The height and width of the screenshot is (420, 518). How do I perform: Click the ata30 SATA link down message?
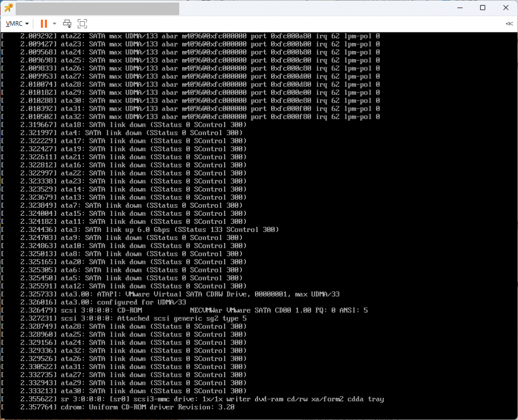[124, 391]
